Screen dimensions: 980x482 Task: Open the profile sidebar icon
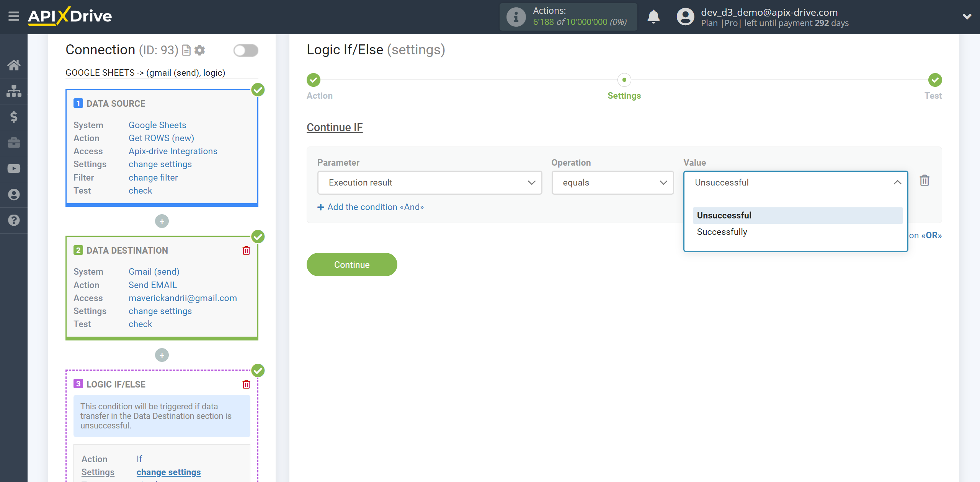point(14,195)
